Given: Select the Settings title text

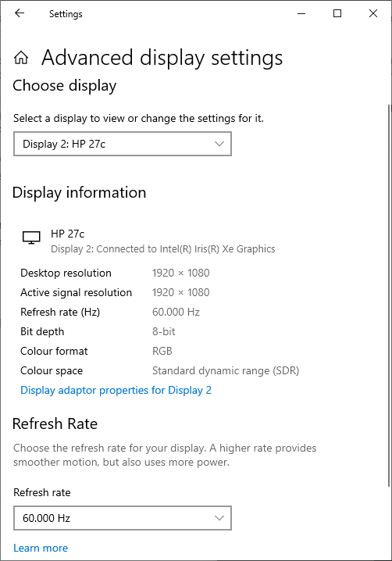Looking at the screenshot, I should point(66,14).
